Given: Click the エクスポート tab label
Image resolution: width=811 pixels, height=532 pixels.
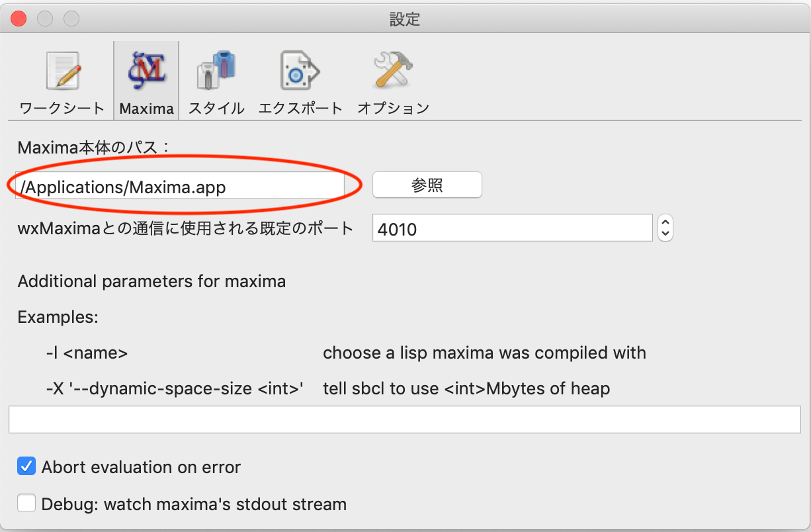Looking at the screenshot, I should [x=300, y=109].
